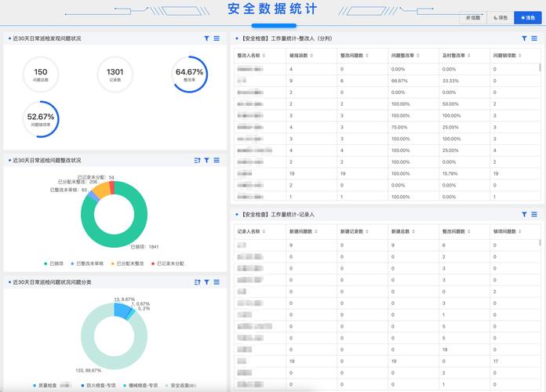Sort by 及时整改率 column
Image resolution: width=546 pixels, height=392 pixels.
[468, 56]
